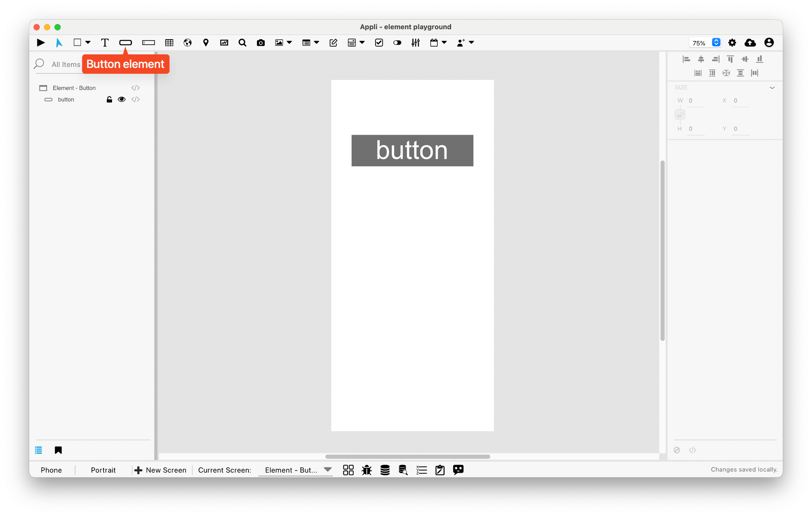812x516 pixels.
Task: Select the Camera element icon
Action: pos(261,43)
